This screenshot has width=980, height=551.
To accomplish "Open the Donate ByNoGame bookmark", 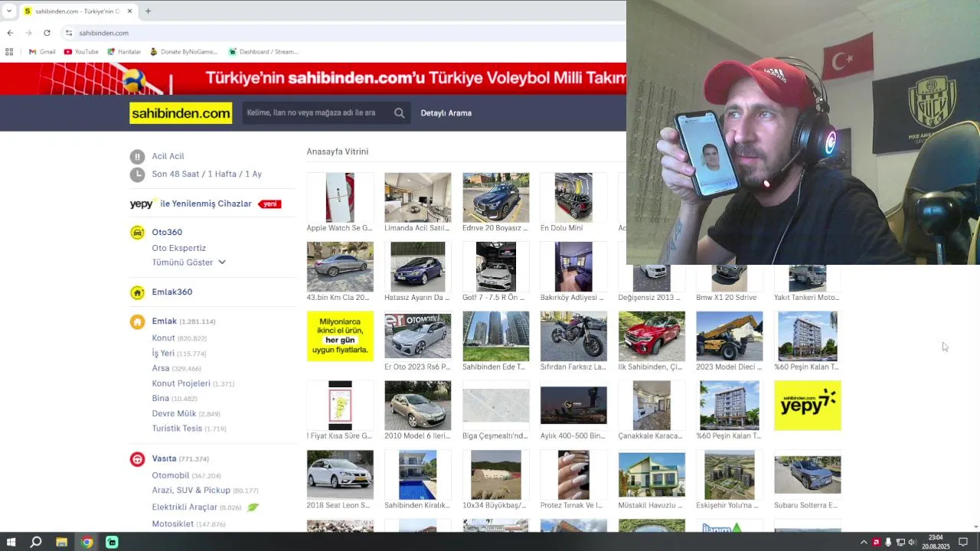I will point(184,51).
